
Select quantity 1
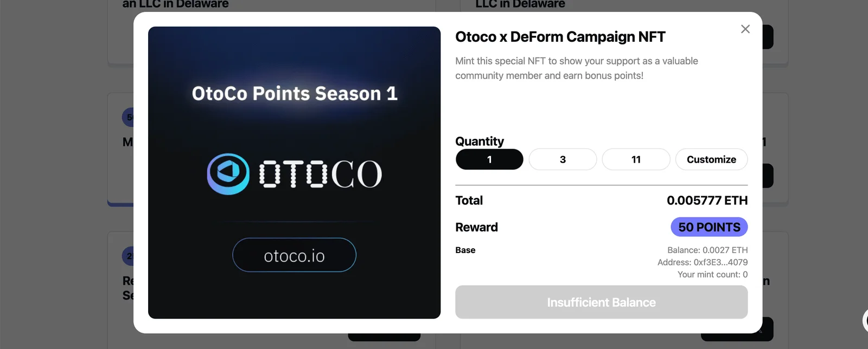pos(489,159)
